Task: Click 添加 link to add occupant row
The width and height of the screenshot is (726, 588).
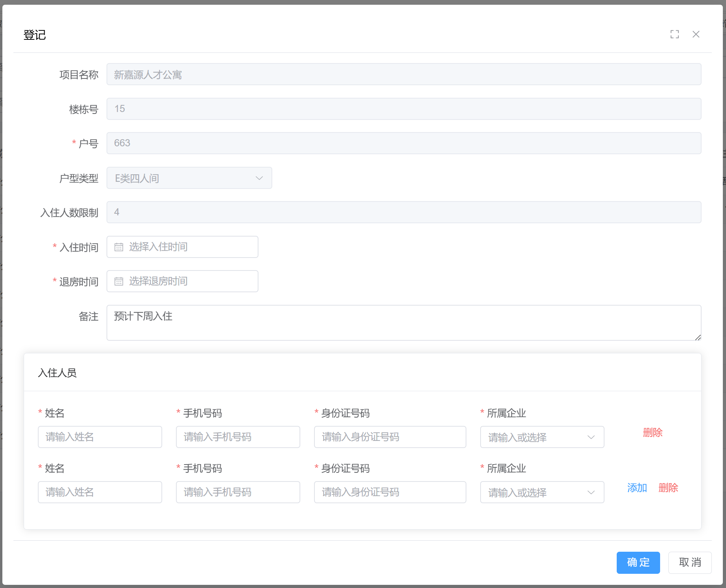Action: [637, 488]
